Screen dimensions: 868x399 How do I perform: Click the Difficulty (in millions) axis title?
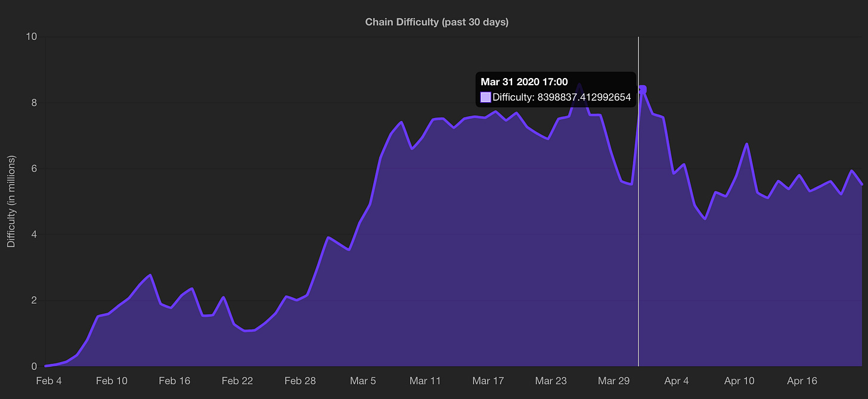11,201
